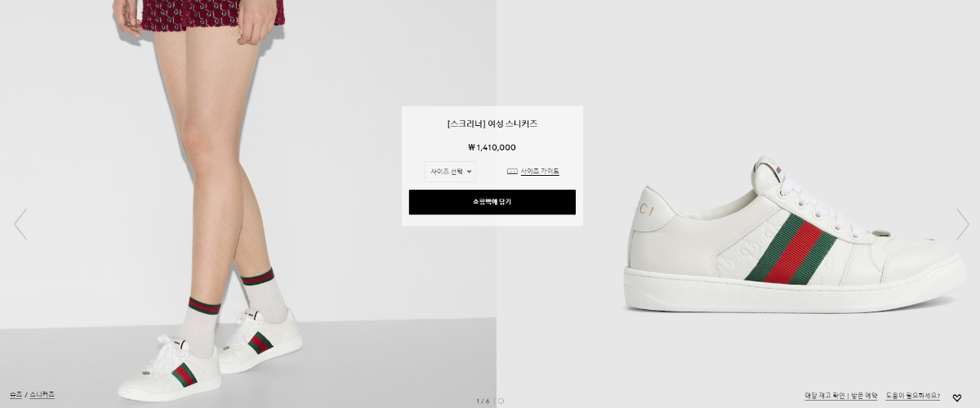Add to bag with 쇼핑백에 담기 button
Screen dimensions: 980x408
492,202
